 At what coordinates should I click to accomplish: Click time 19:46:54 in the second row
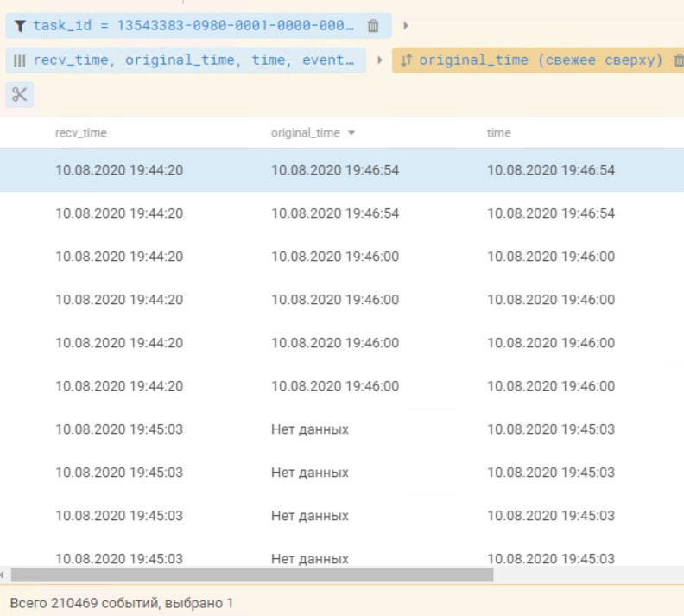(551, 213)
